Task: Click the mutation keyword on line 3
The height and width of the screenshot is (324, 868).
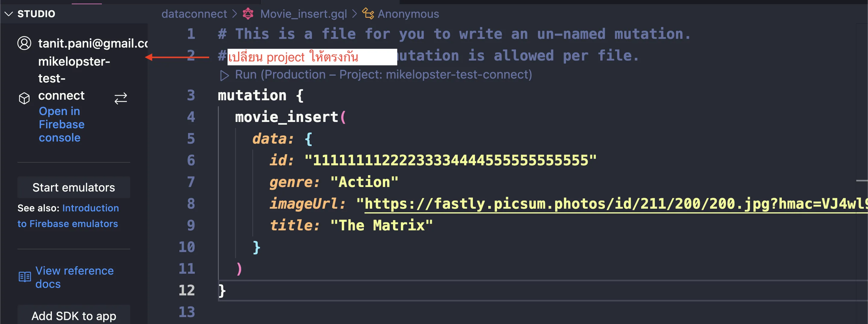Action: click(252, 95)
